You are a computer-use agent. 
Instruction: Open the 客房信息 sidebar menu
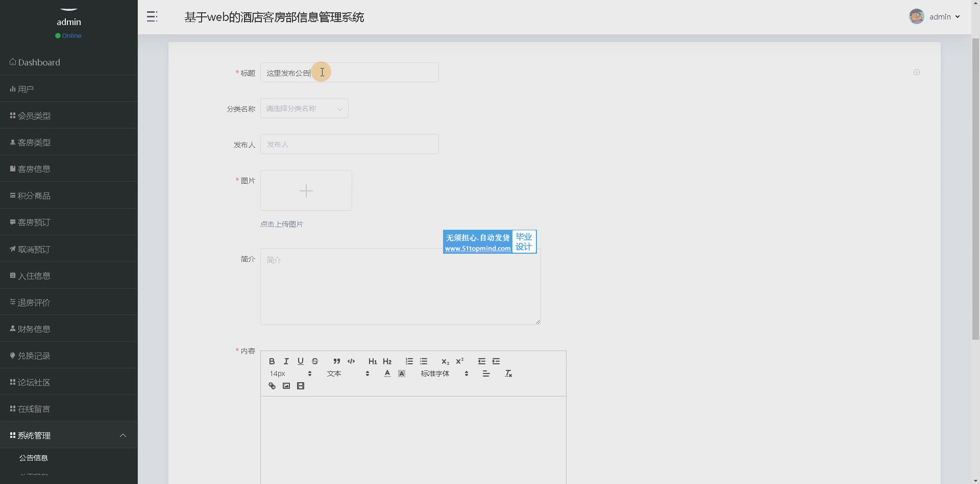pyautogui.click(x=34, y=169)
